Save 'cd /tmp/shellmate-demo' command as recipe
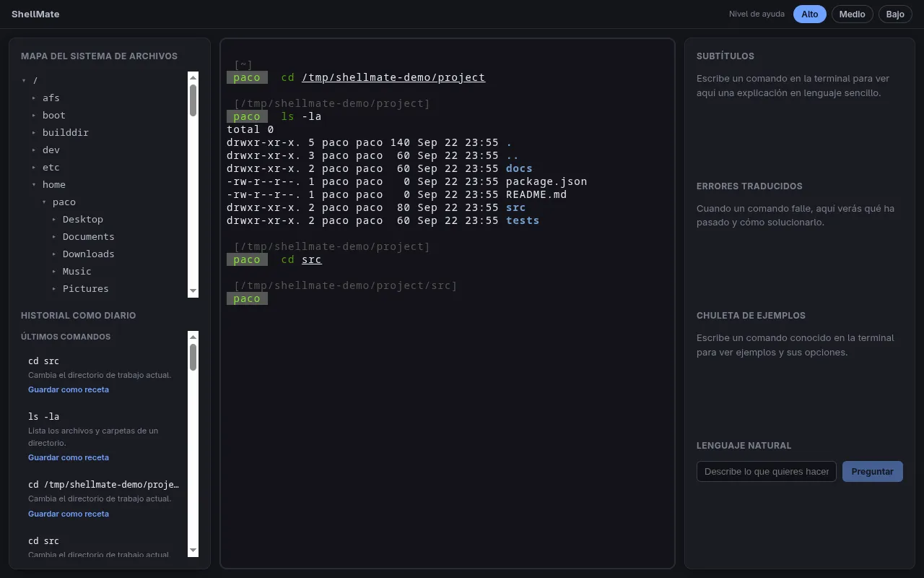The image size is (924, 578). click(x=69, y=514)
